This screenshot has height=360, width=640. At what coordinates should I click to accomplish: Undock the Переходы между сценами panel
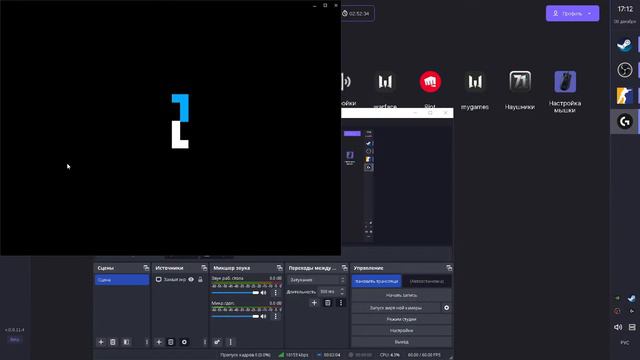[344, 268]
